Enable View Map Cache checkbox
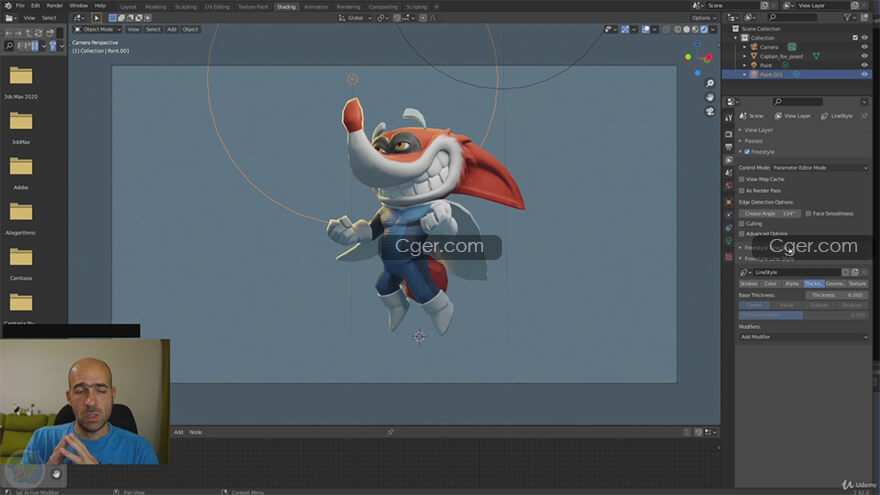 click(x=742, y=179)
